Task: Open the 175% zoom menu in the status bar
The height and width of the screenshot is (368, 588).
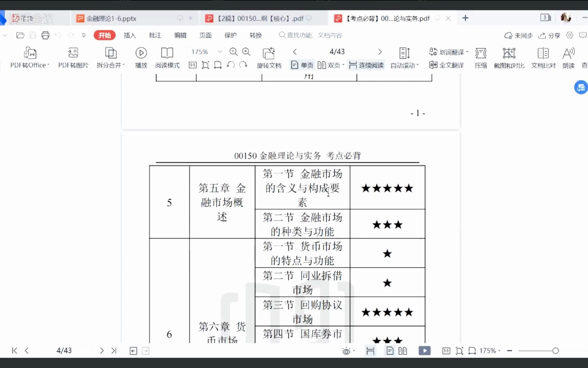Action: (490, 351)
